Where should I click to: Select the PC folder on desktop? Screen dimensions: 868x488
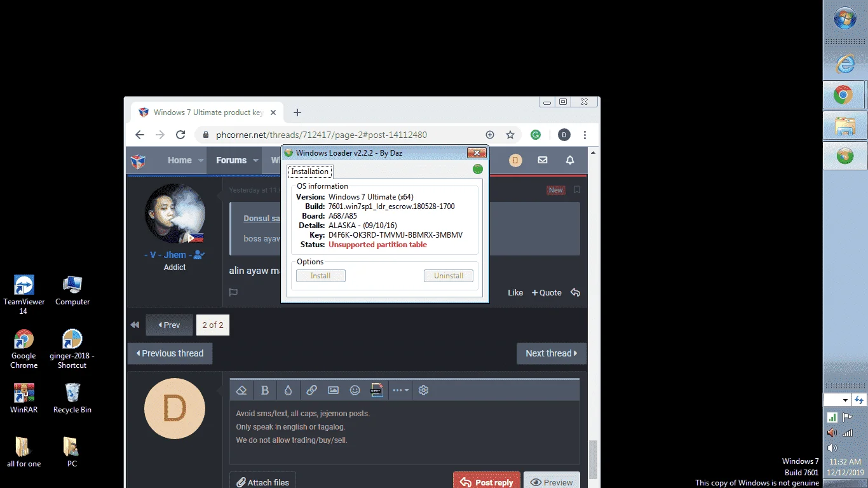coord(72,452)
